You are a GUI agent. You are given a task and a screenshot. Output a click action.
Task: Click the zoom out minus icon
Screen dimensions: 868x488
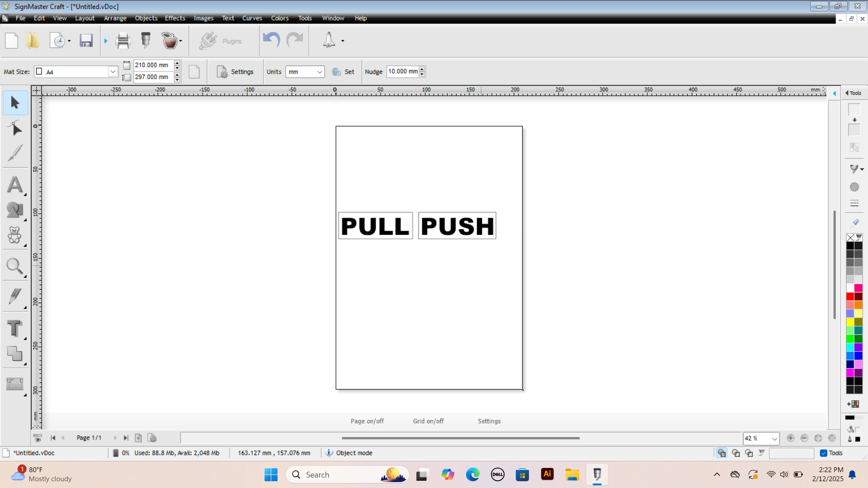tap(804, 438)
